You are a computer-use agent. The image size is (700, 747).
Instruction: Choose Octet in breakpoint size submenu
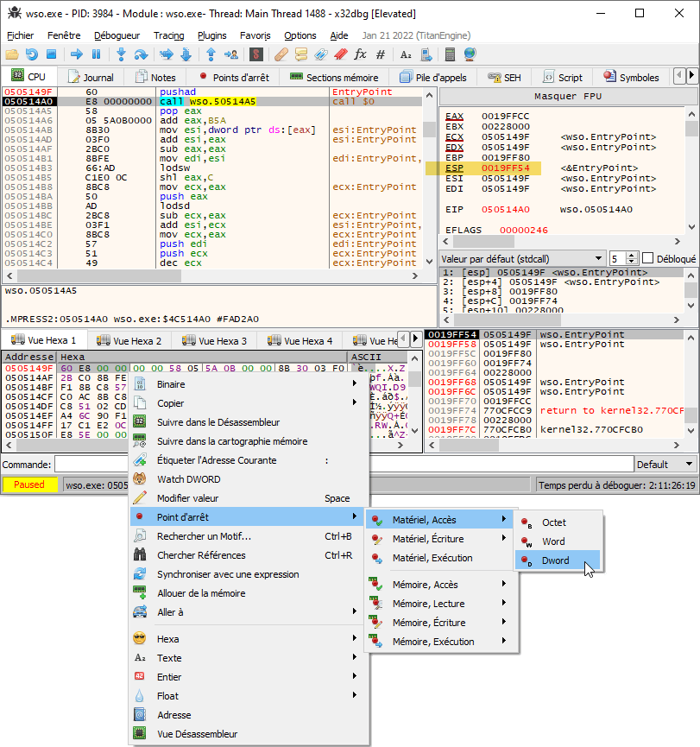point(553,522)
